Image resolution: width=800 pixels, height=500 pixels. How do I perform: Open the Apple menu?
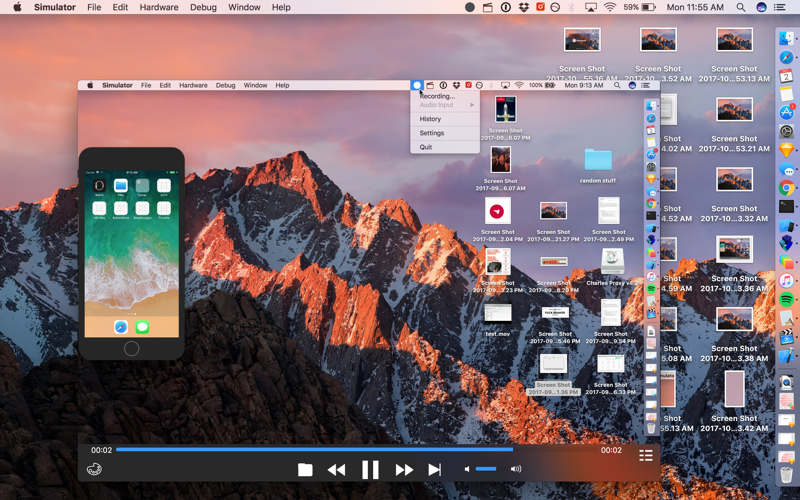17,7
